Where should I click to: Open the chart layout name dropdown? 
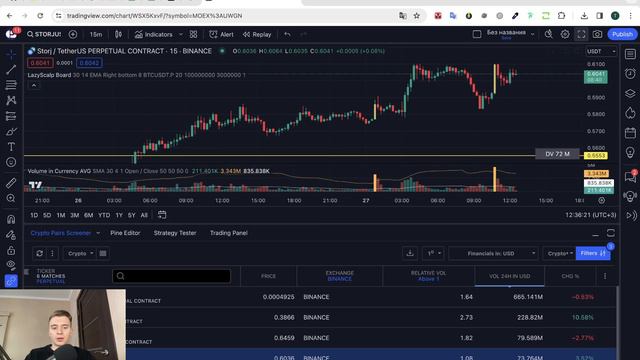click(510, 35)
